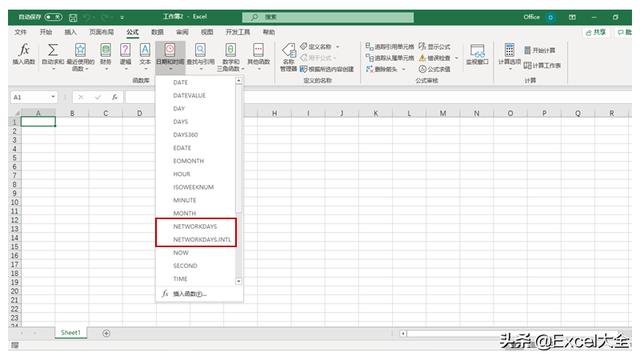Open the Logical (逻辑) functions icon
Viewport: 640px width, 360px height.
pos(125,50)
